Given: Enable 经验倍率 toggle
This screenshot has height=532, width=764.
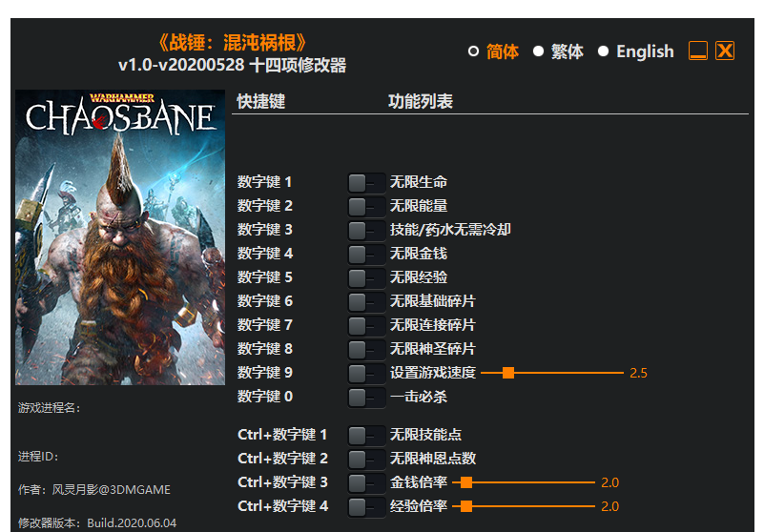Looking at the screenshot, I should pyautogui.click(x=366, y=507).
